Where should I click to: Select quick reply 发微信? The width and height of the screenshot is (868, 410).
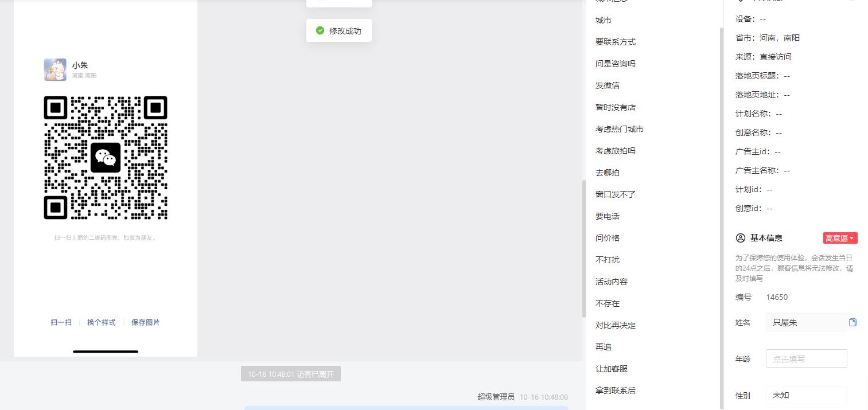pos(608,85)
